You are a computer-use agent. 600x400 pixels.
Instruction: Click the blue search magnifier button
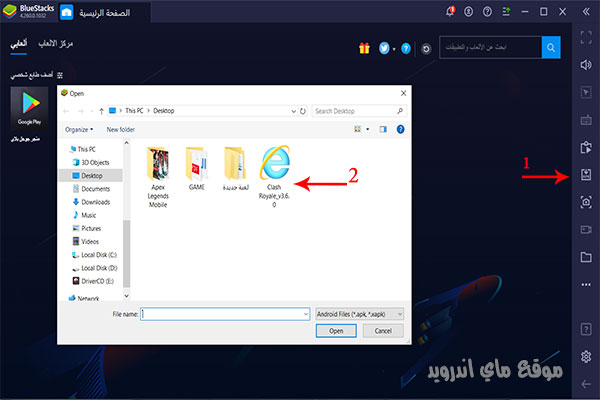pos(551,47)
